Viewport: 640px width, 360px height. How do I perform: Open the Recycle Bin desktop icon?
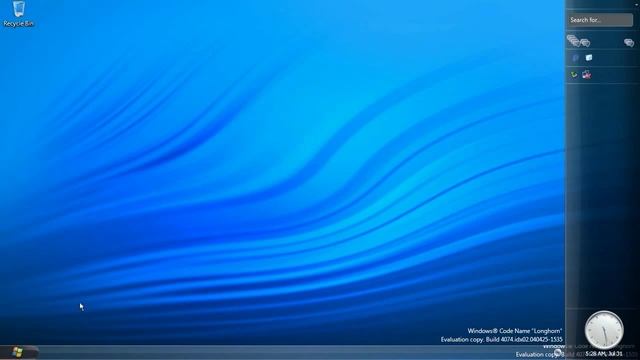(x=18, y=14)
